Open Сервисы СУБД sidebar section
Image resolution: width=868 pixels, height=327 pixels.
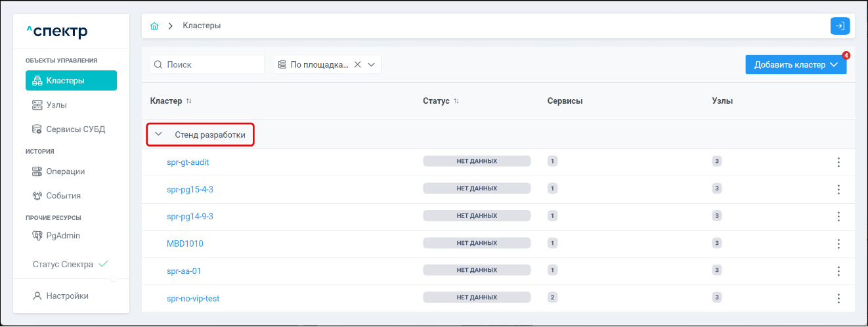point(75,129)
